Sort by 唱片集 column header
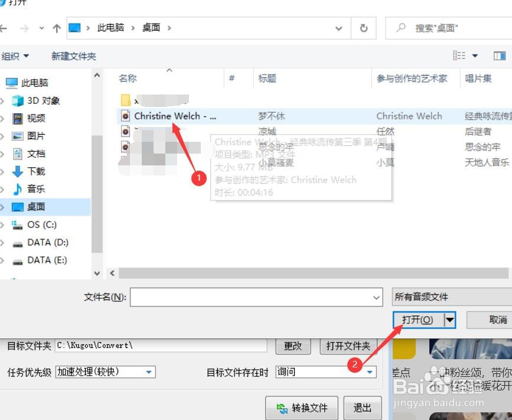Viewport: 512px width, 420px height. tap(478, 79)
